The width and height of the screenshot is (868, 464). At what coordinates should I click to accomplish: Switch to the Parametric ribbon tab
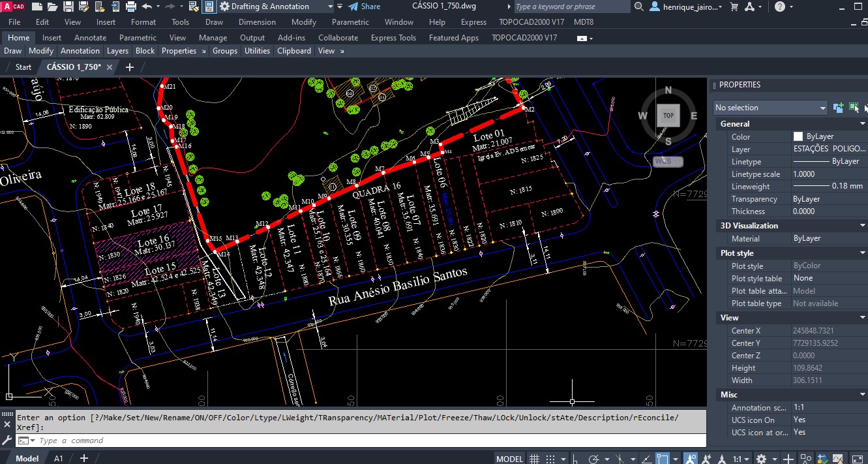pos(138,37)
